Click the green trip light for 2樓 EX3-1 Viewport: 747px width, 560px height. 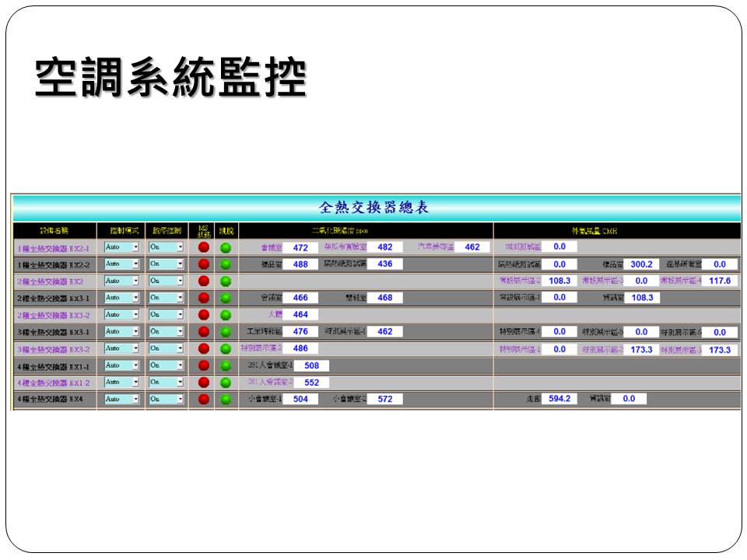click(226, 298)
